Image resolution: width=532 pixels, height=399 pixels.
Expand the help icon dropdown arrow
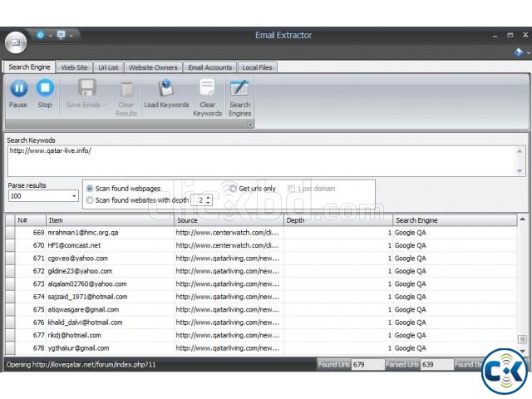pyautogui.click(x=529, y=53)
